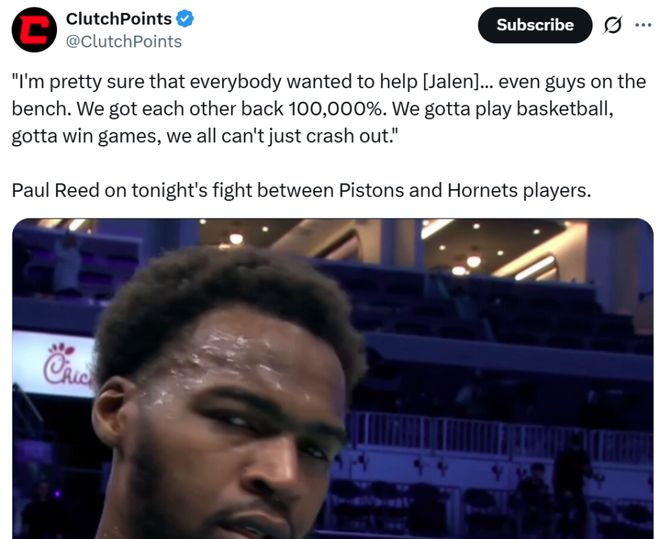The image size is (660, 539).
Task: Click the ceiling lights in the video background
Action: pyautogui.click(x=474, y=261)
